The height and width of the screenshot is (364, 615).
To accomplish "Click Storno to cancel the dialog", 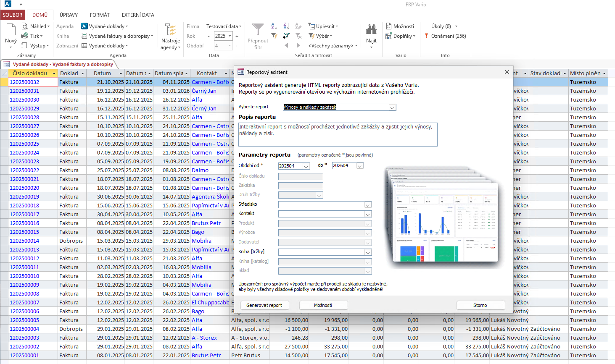I will point(480,305).
